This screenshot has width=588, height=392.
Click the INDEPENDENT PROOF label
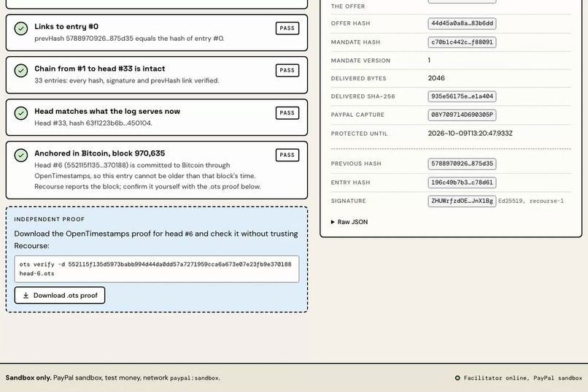click(50, 219)
